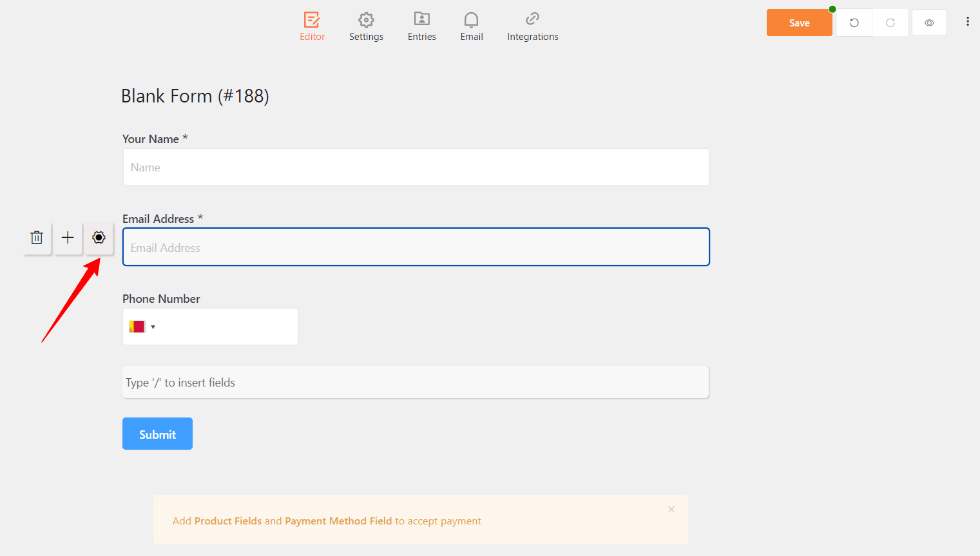Click the redo arrow icon
This screenshot has width=980, height=556.
pos(890,22)
